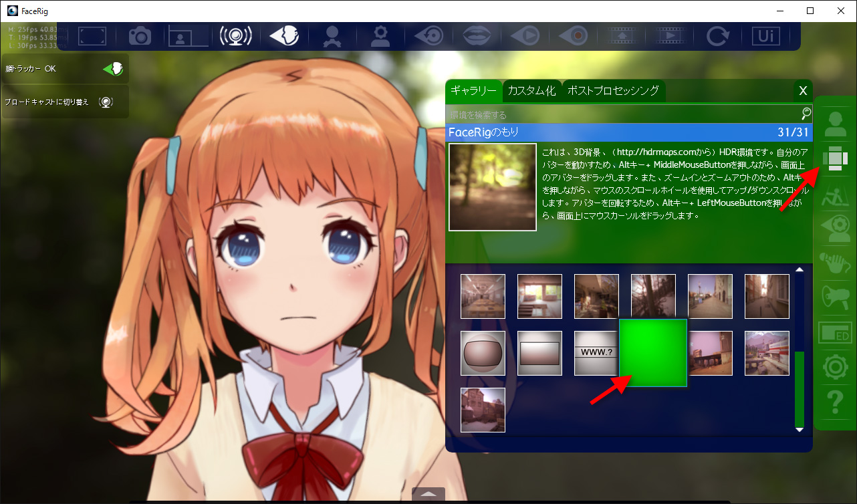Open the avatars person icon in sidebar
The width and height of the screenshot is (857, 504).
835,124
